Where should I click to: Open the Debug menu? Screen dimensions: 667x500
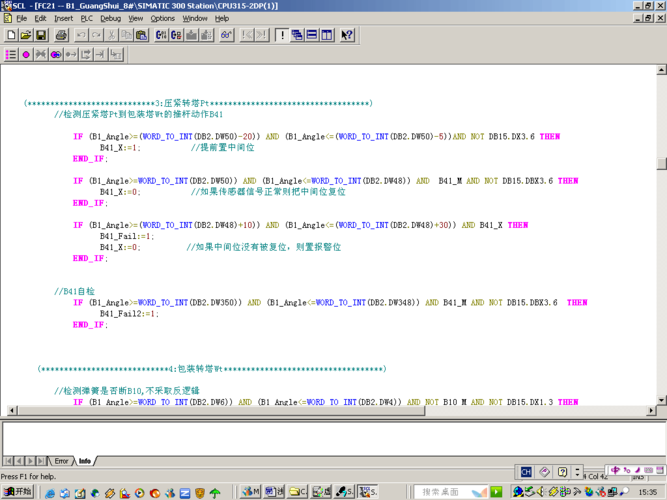coord(110,18)
